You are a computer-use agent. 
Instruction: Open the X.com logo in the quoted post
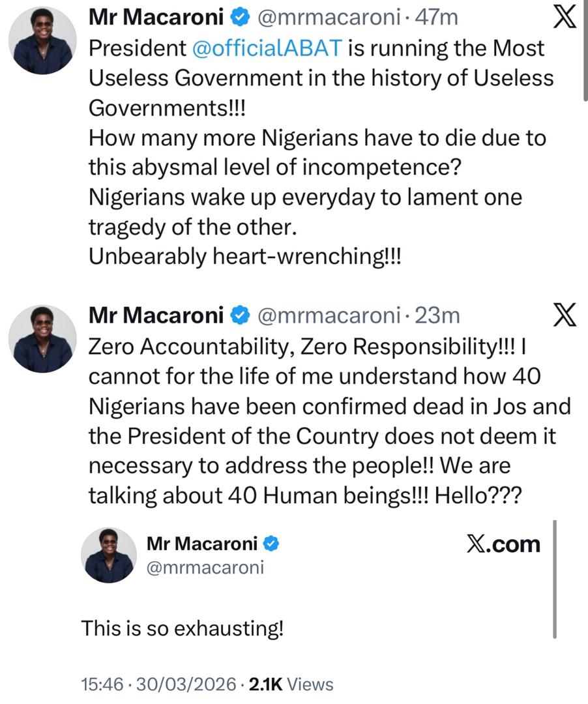pos(504,544)
